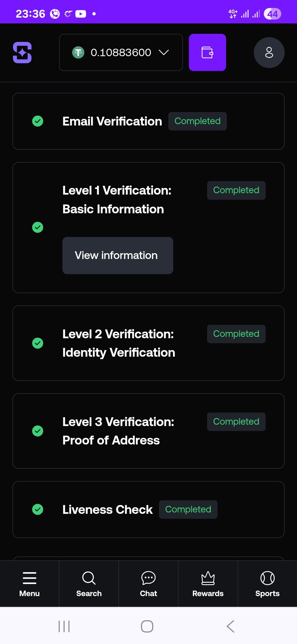Tap Completed badge for Level 2 Verification

pyautogui.click(x=236, y=334)
